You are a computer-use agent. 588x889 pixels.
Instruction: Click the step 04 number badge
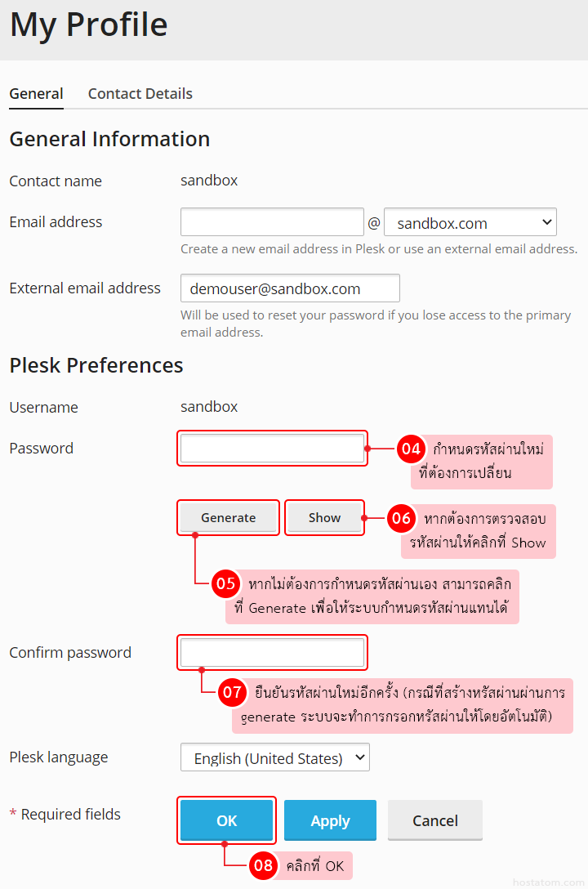(411, 449)
